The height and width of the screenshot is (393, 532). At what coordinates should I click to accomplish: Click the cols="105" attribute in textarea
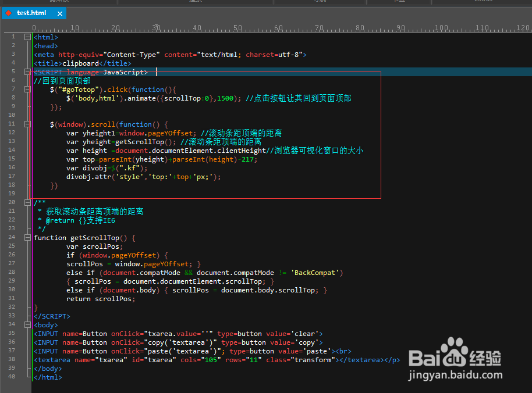[x=199, y=360]
